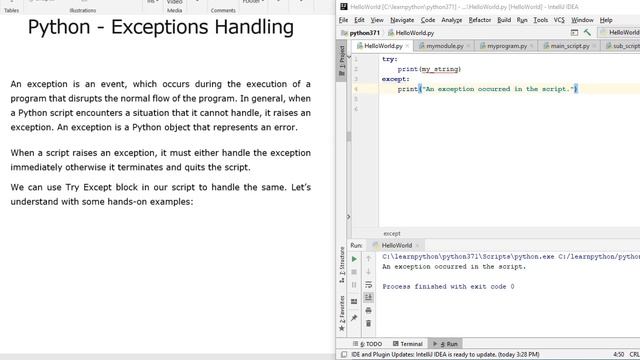
Task: Close the mymodule.py editor tab
Action: click(x=468, y=46)
